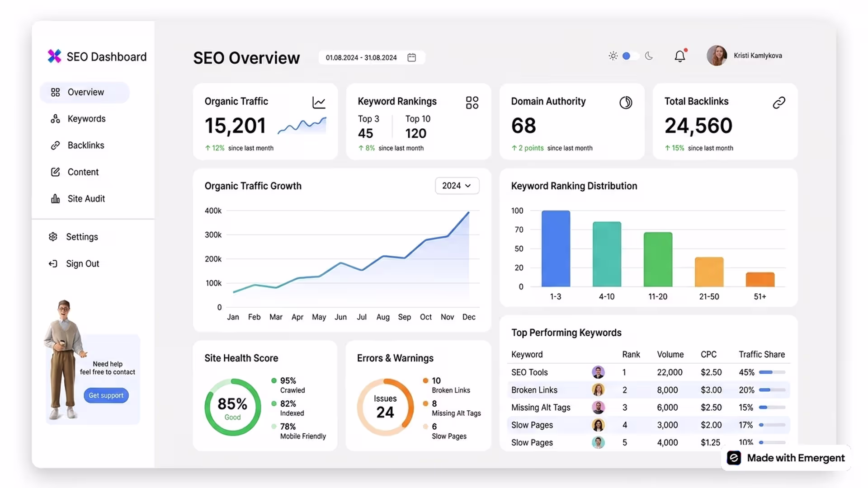Click Kristi Kamlykova's profile avatar

717,56
